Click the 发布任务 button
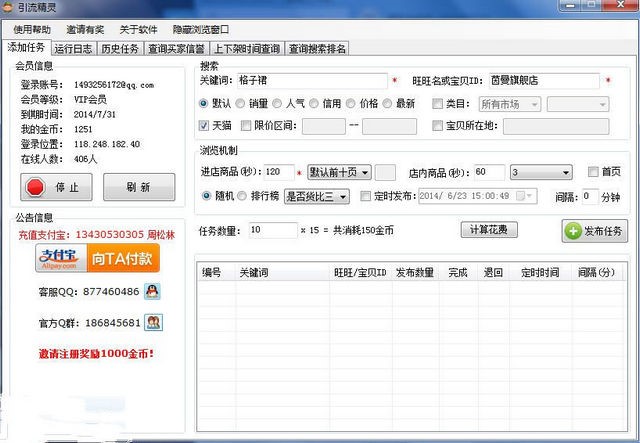 595,231
